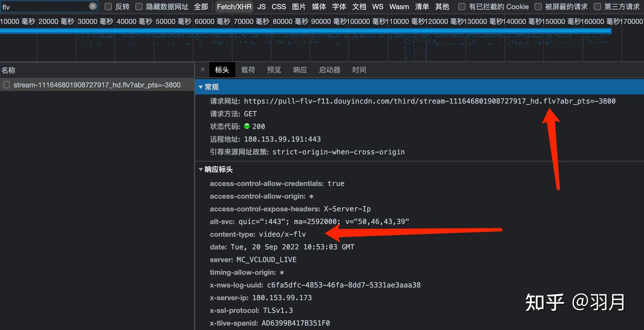Toggle the 隐藏数据网址 checkbox

coord(139,6)
